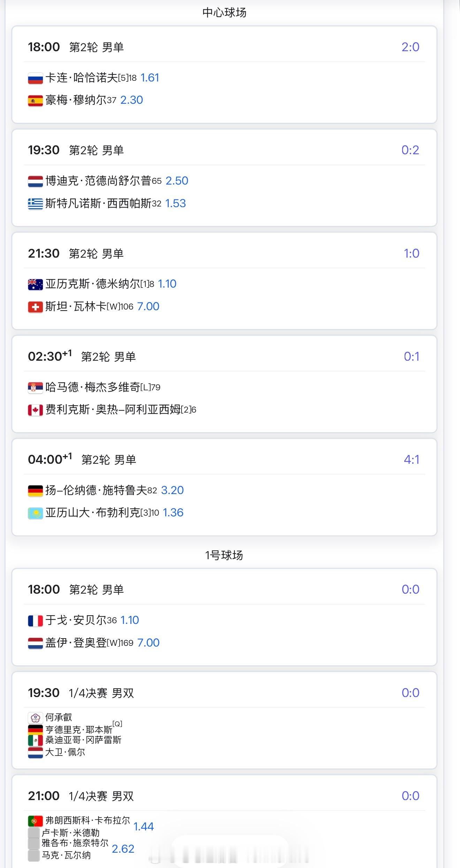Select odds 1.61 for 卡连·哈恰诺夫
Image resolution: width=460 pixels, height=868 pixels.
click(x=150, y=78)
